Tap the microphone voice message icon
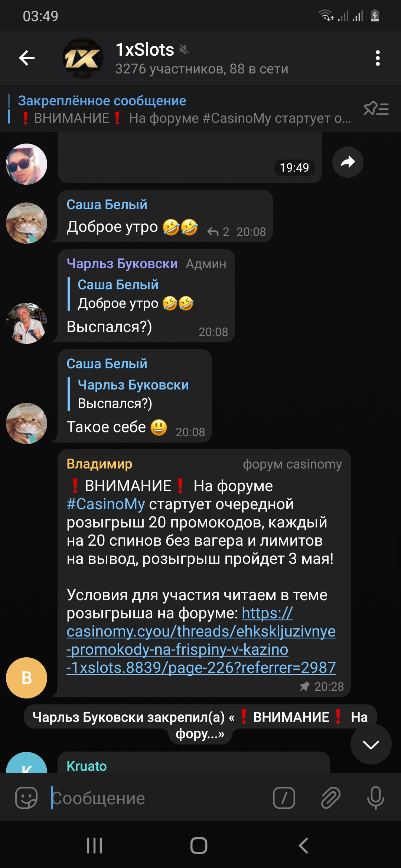 (x=376, y=798)
